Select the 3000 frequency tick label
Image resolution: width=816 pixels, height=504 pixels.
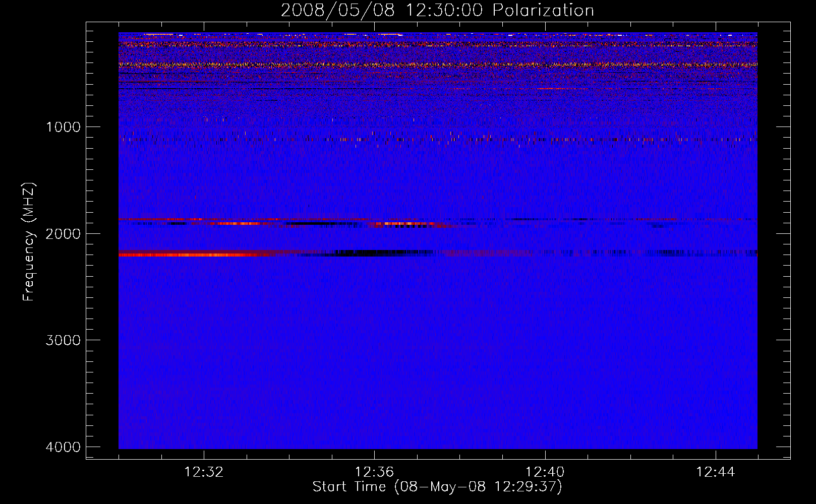point(63,340)
